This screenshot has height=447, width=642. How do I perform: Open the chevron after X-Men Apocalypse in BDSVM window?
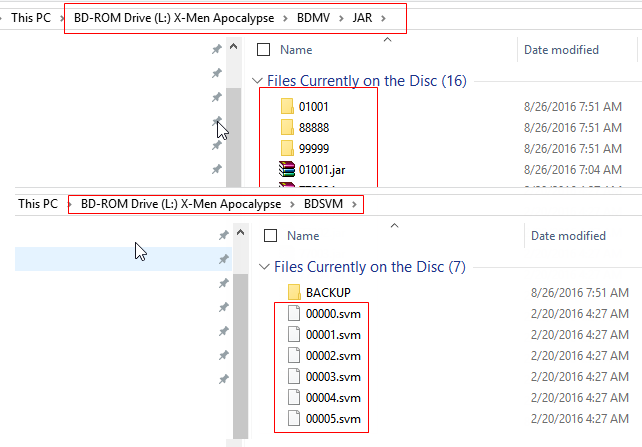(x=292, y=204)
